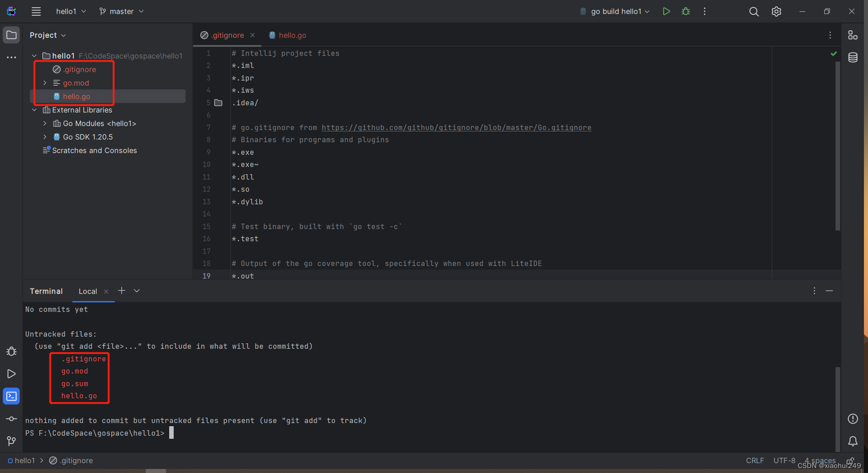Run with the green play toolbar icon
The image size is (868, 473).
pos(666,11)
